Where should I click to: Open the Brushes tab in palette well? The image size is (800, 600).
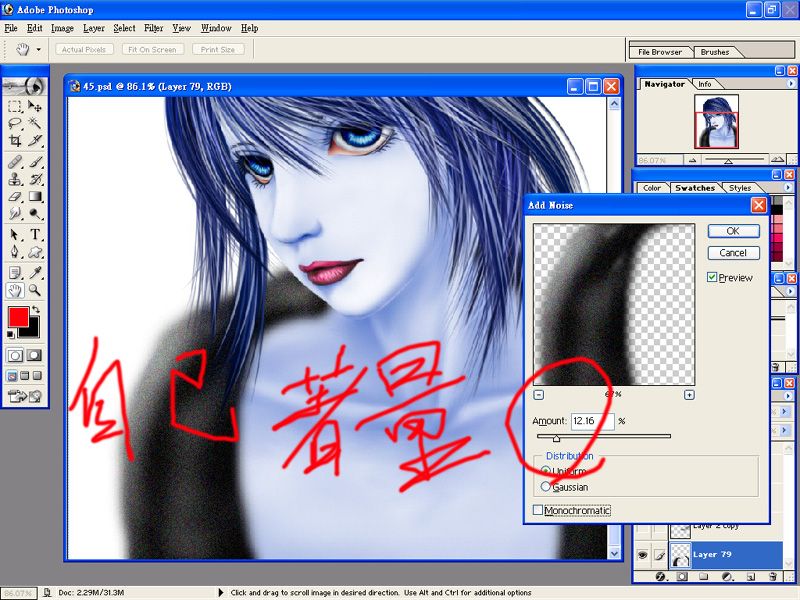715,52
